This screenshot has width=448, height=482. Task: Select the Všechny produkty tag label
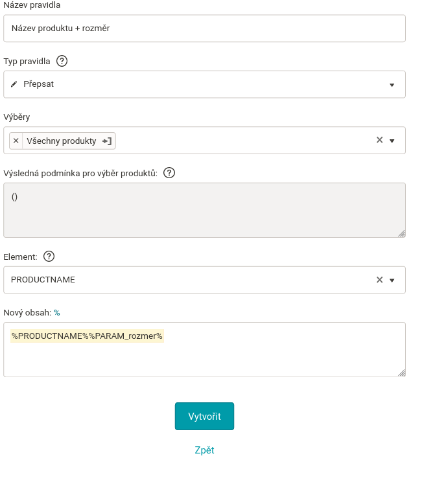(62, 141)
